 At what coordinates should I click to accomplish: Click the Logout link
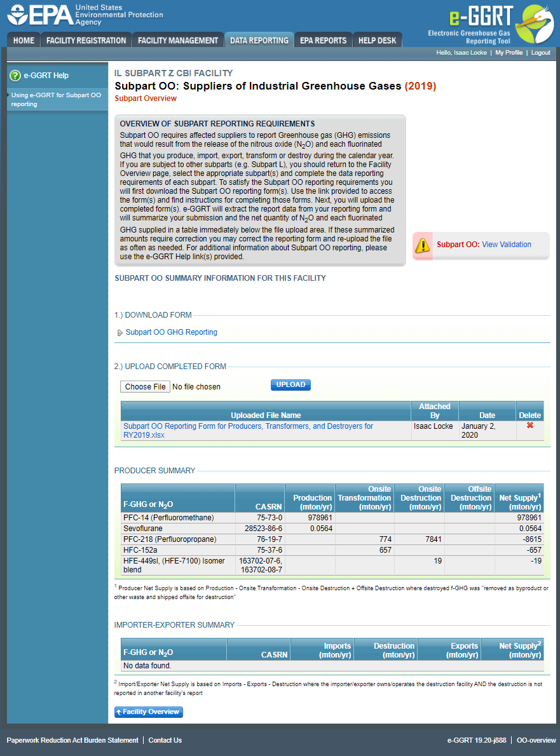541,53
